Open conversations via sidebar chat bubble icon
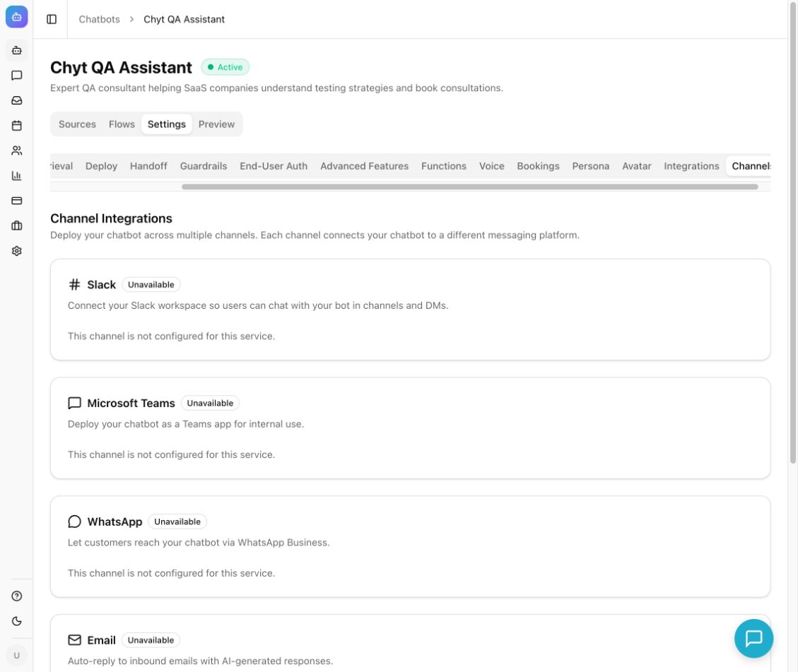This screenshot has width=798, height=672. click(x=17, y=76)
